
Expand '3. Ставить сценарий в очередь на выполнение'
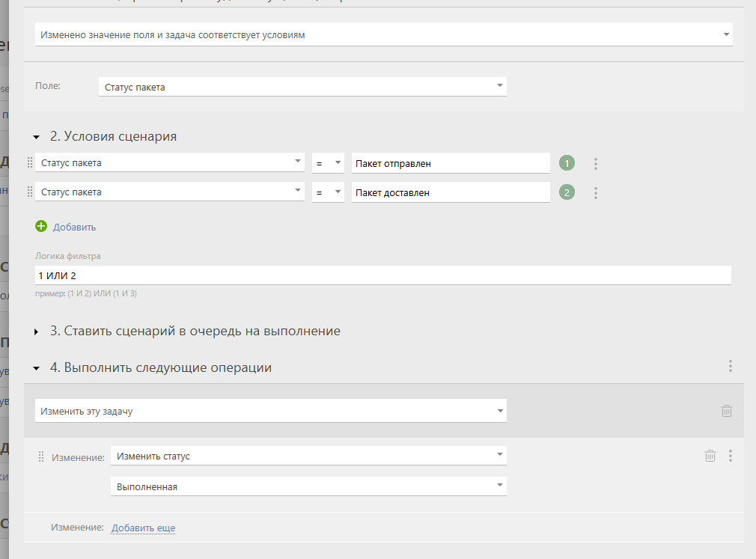(x=36, y=331)
